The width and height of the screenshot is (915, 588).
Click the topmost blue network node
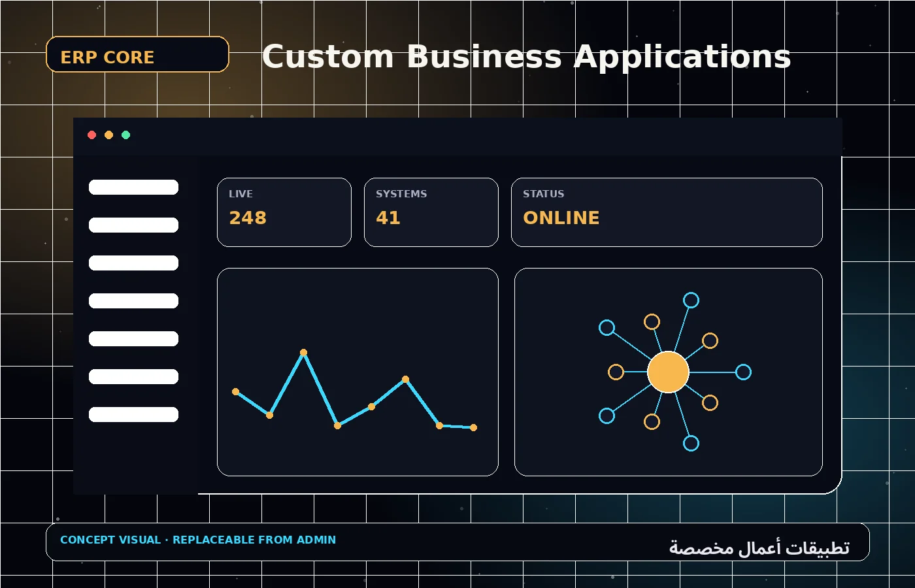691,301
